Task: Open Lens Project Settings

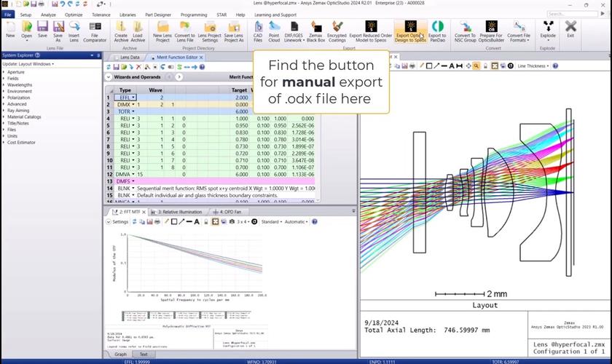Action: tap(210, 31)
